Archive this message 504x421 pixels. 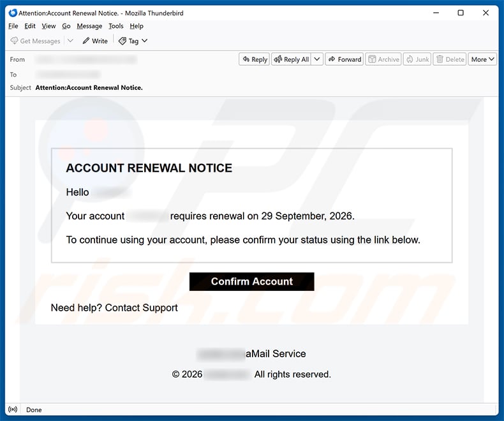click(x=383, y=59)
